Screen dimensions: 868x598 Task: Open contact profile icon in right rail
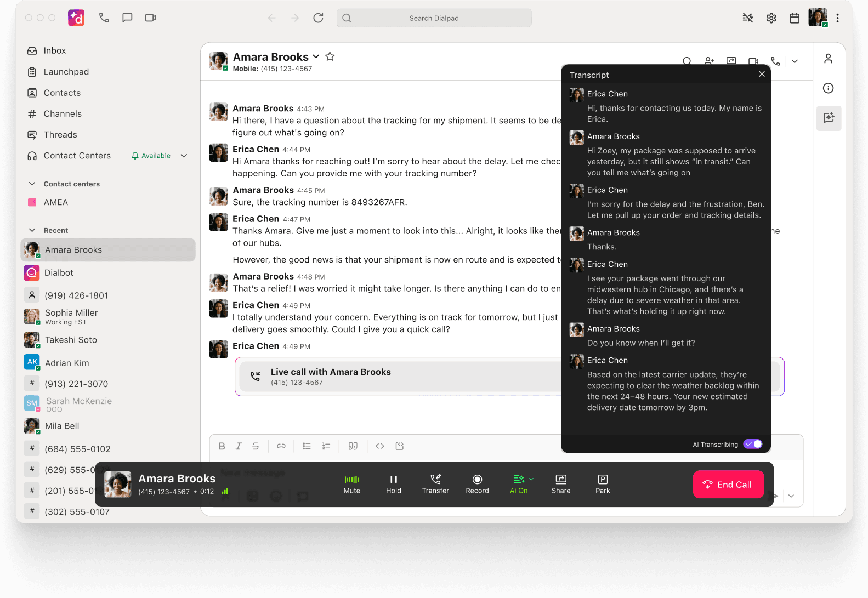pos(829,59)
